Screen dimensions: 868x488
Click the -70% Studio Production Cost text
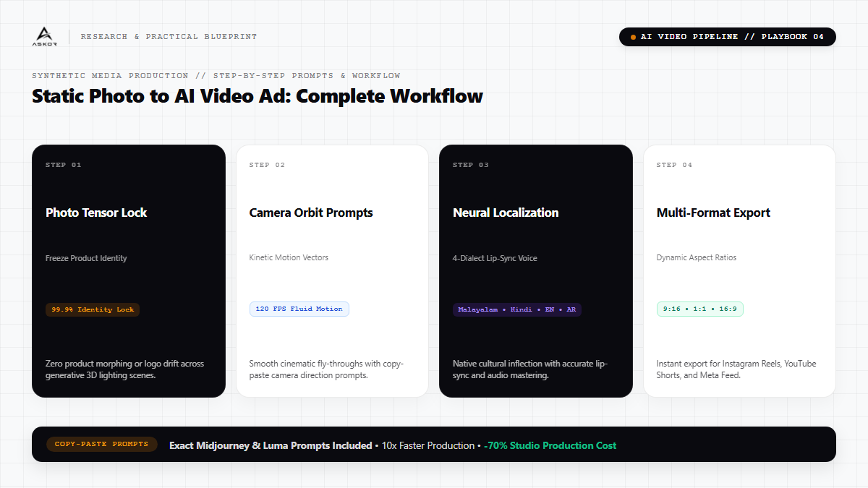click(x=550, y=445)
